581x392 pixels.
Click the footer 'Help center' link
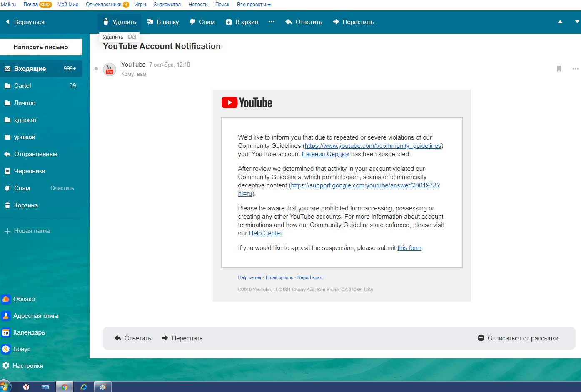[x=249, y=277]
